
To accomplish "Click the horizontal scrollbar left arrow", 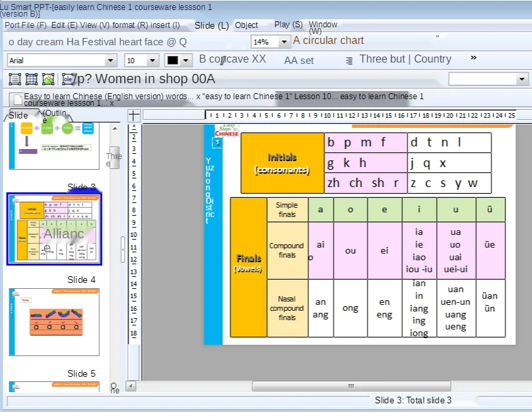I will [x=131, y=386].
